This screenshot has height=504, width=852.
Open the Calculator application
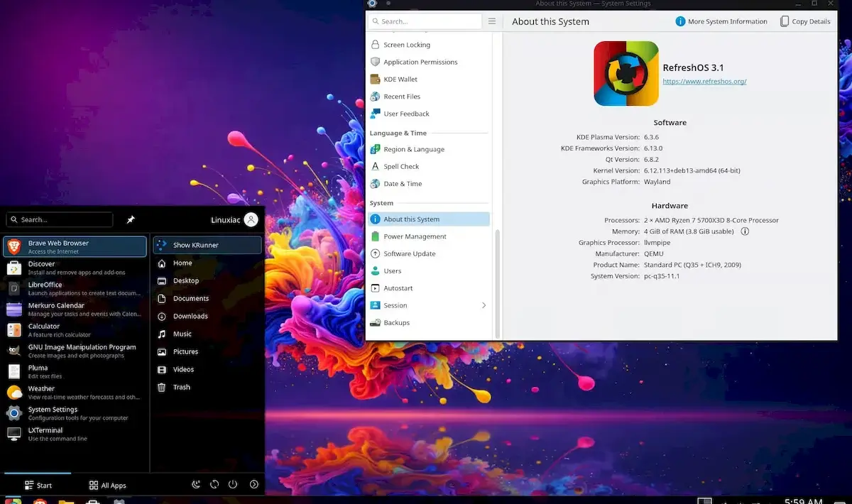coord(75,330)
